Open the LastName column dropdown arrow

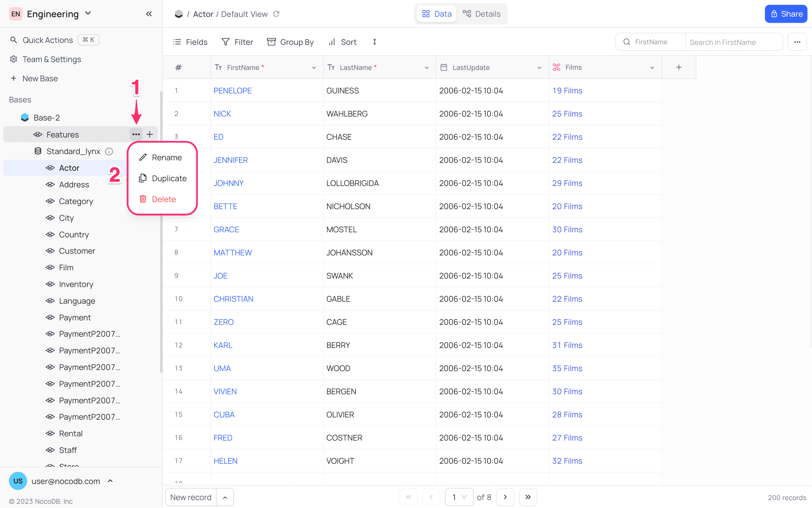[427, 67]
